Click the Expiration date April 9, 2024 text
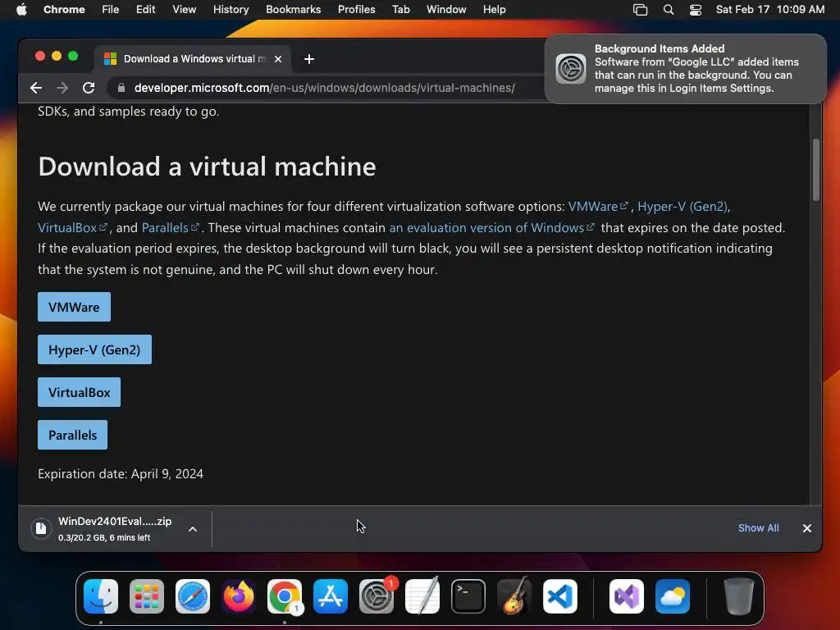 (x=121, y=474)
